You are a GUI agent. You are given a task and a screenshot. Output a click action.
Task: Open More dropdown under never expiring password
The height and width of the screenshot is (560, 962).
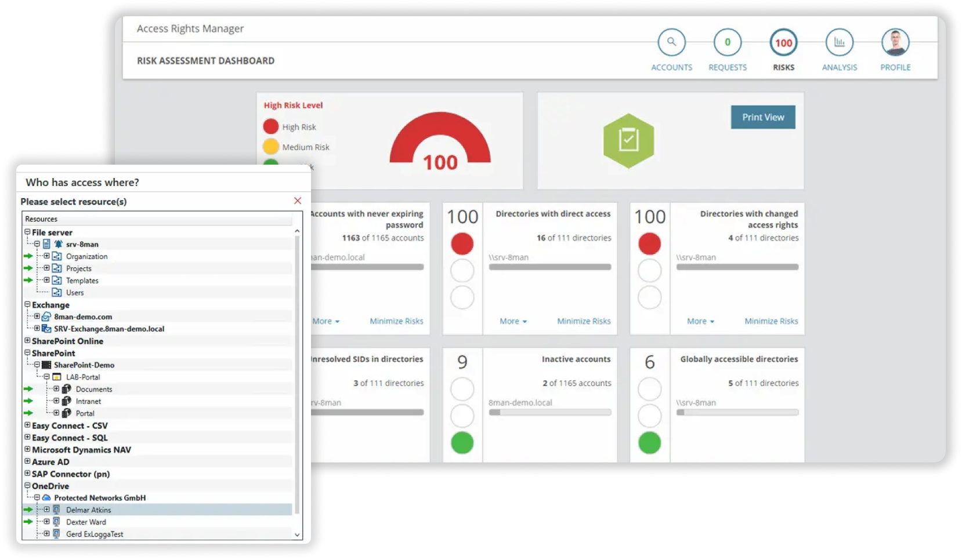click(326, 321)
